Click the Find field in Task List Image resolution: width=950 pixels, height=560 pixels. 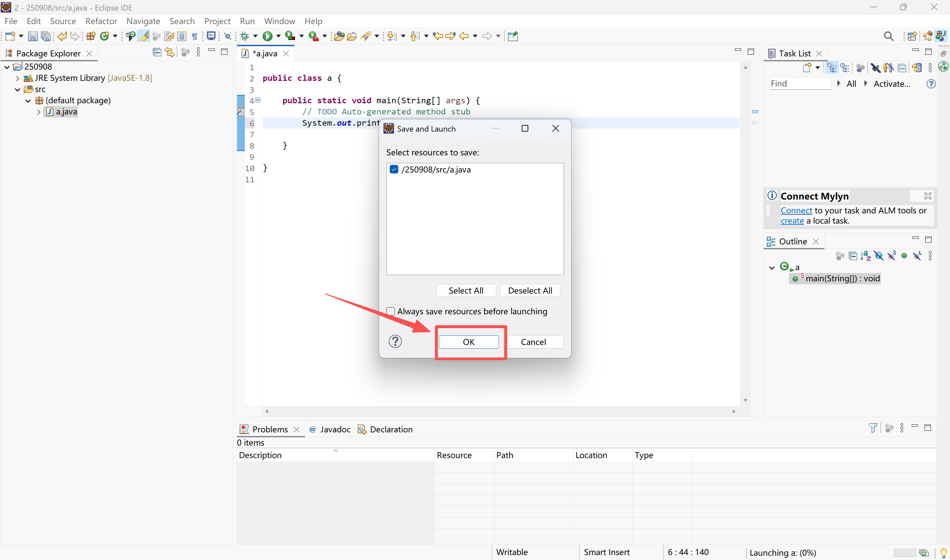pos(800,84)
